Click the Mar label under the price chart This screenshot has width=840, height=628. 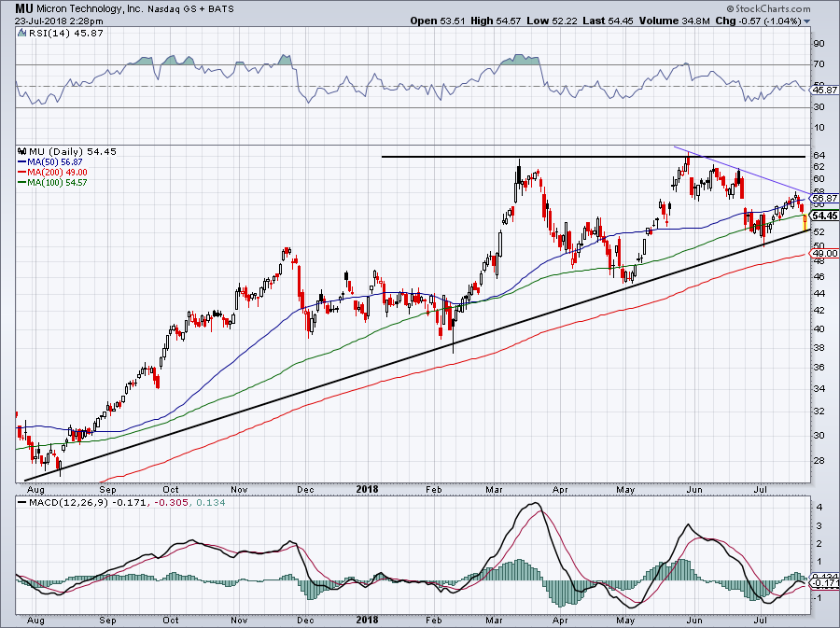(494, 489)
